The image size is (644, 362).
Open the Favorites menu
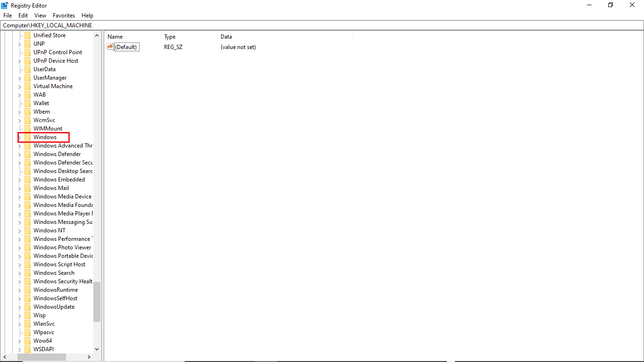(x=64, y=16)
